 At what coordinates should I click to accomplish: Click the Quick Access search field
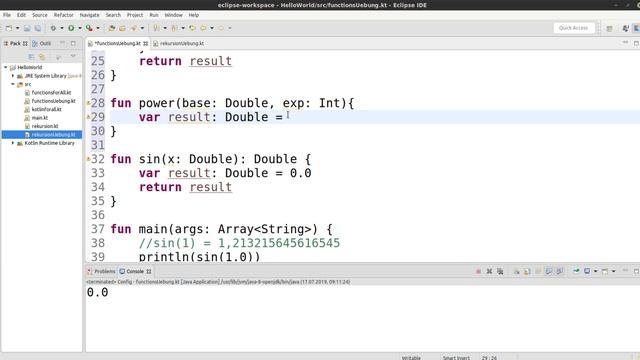[x=573, y=28]
